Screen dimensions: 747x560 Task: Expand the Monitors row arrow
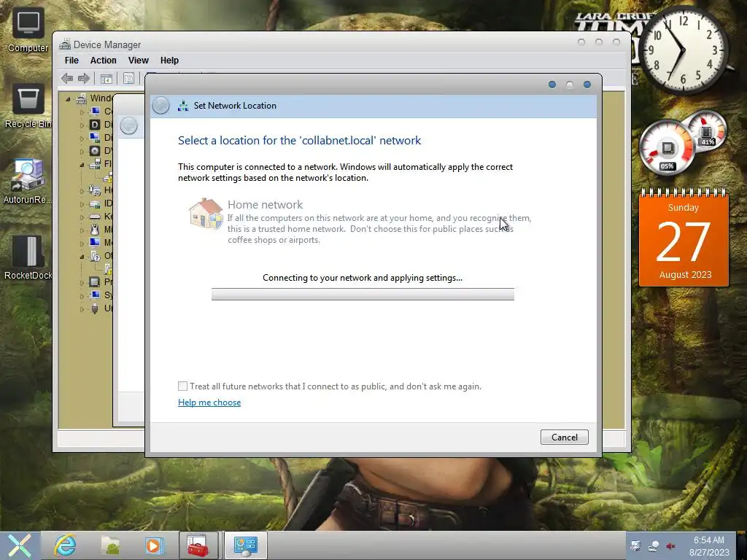tap(82, 244)
